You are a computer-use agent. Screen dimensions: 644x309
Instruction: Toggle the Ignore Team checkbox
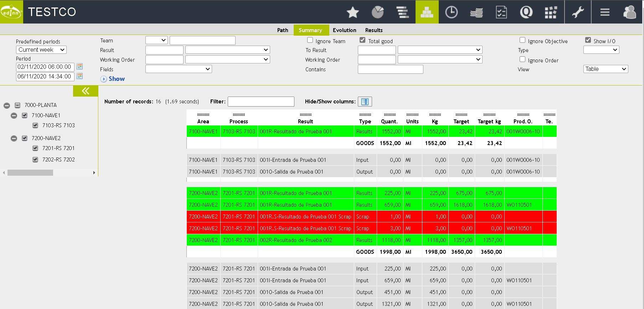pos(310,40)
